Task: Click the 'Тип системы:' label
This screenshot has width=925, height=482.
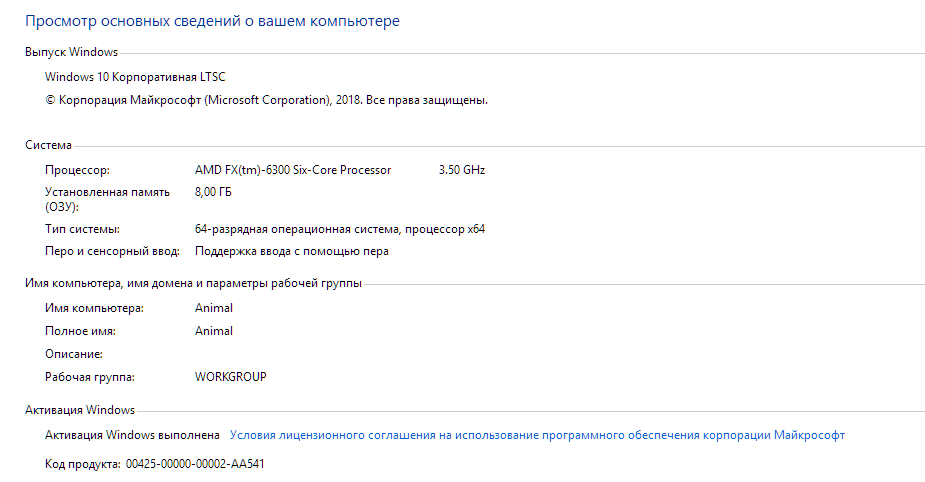Action: [82, 229]
